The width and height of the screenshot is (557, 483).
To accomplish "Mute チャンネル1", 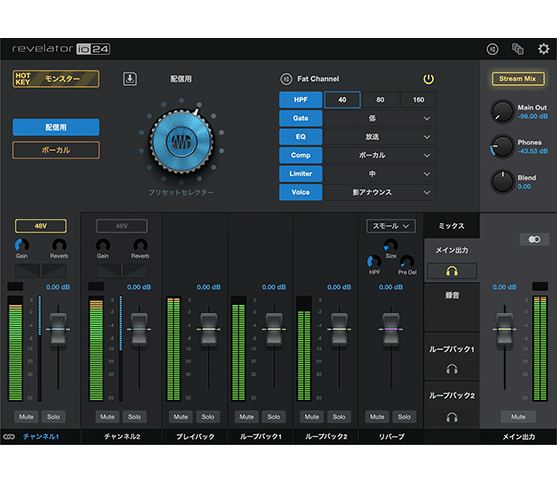I will 26,417.
